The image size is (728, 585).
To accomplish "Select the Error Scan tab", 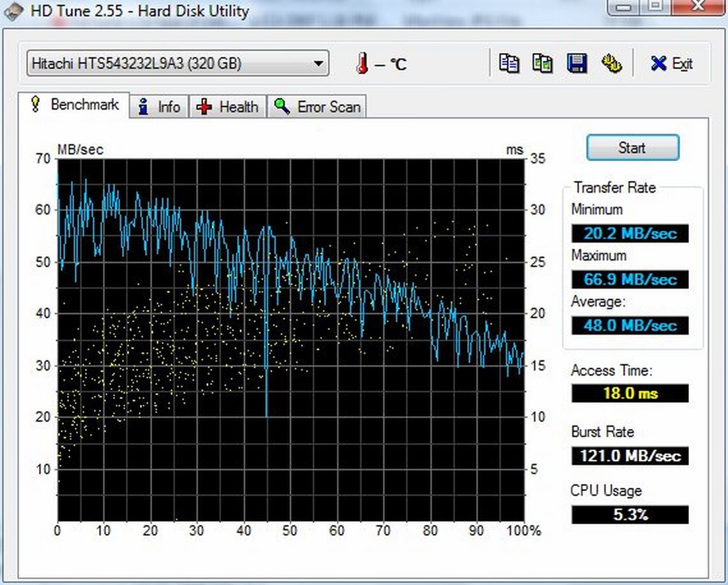I will [x=317, y=107].
